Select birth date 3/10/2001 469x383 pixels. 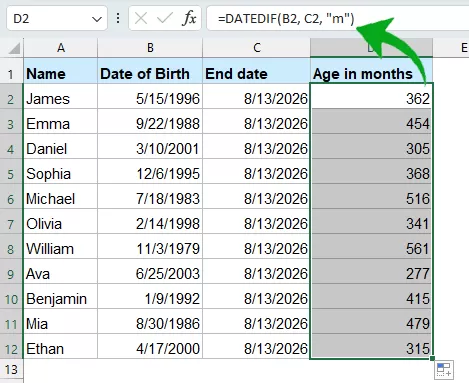150,146
